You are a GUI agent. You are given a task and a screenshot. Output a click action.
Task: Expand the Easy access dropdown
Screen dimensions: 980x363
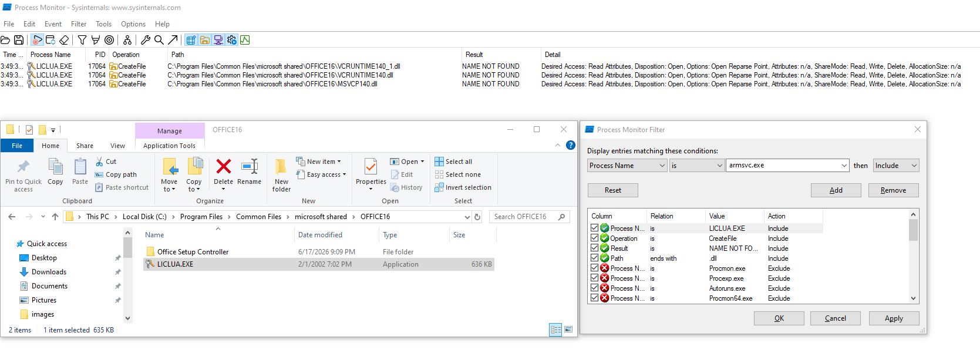[344, 174]
